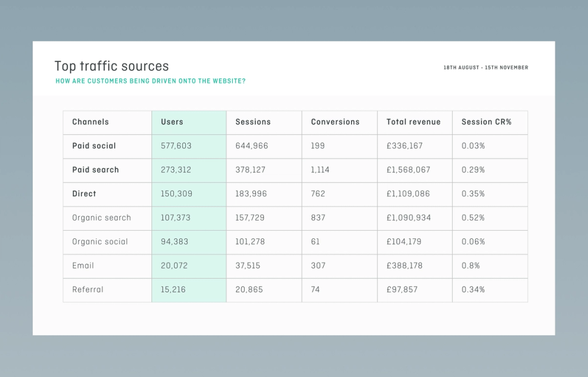Click the £388,178 revenue value
Screen dimensions: 588x377
(x=404, y=265)
